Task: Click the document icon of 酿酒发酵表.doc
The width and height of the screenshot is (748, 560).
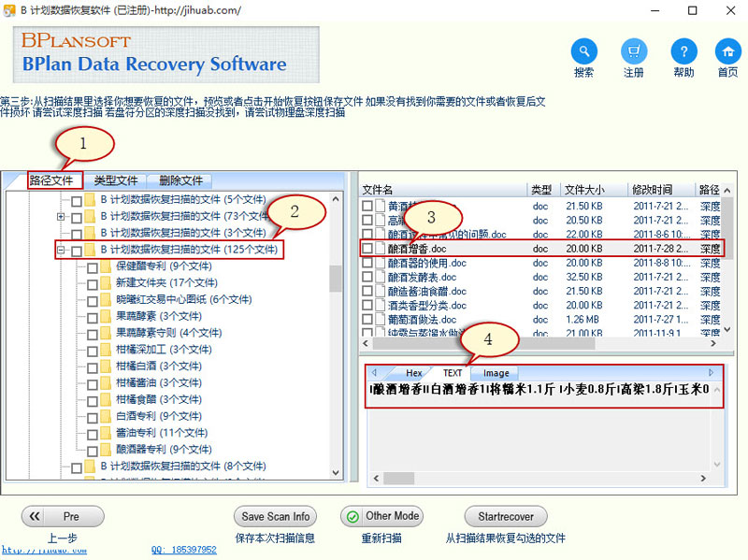Action: [381, 278]
